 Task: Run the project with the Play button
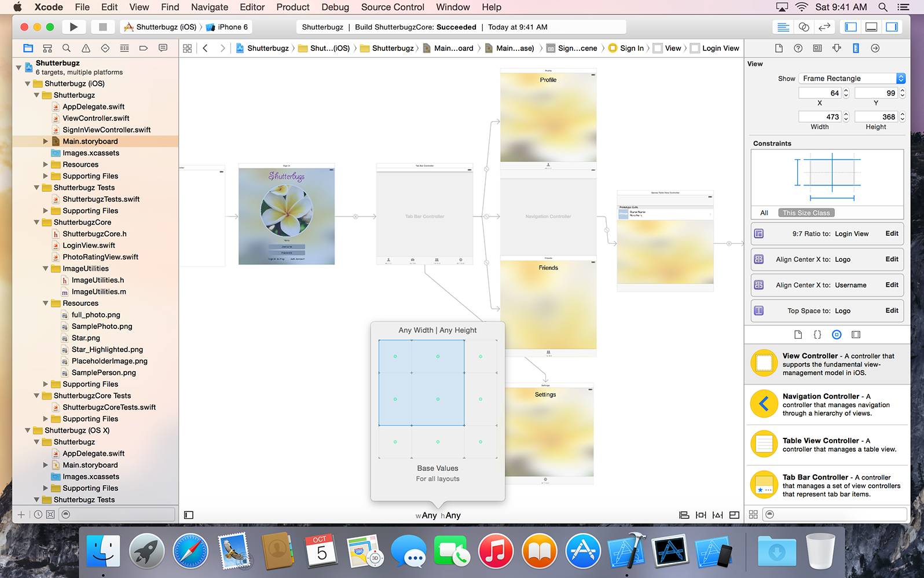(x=74, y=27)
